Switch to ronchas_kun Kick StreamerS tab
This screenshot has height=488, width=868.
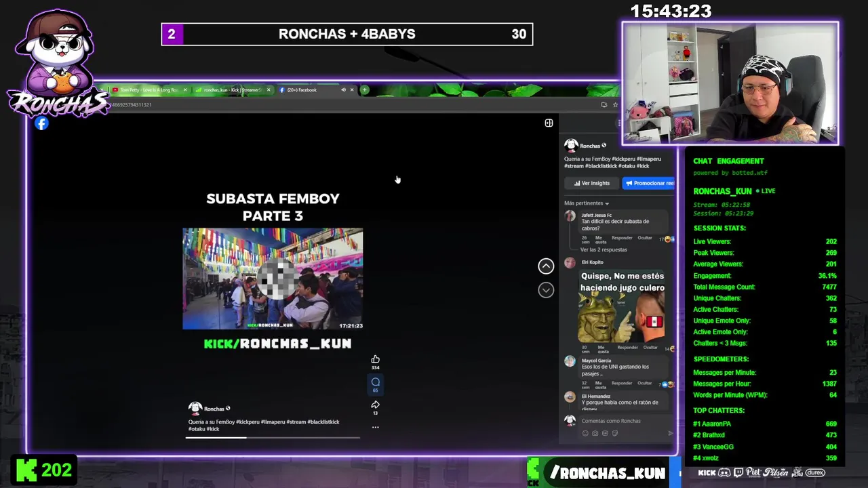232,89
